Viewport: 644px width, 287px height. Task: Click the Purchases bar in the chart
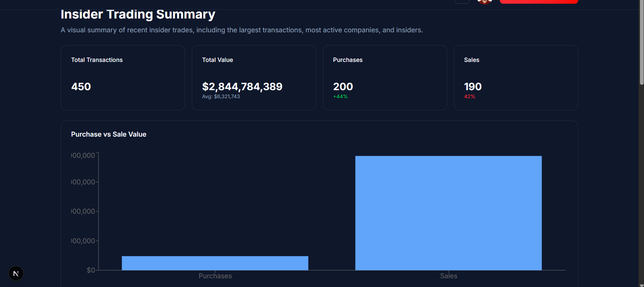point(215,263)
